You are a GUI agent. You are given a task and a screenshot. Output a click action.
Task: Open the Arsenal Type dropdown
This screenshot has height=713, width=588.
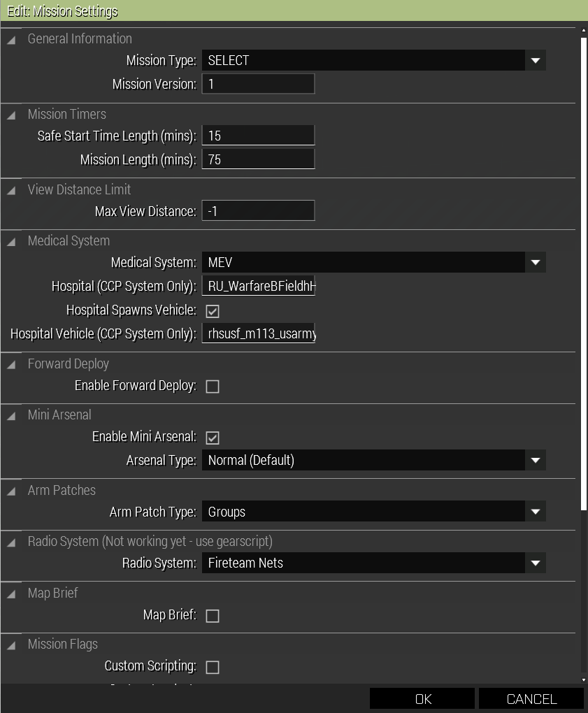(x=535, y=461)
